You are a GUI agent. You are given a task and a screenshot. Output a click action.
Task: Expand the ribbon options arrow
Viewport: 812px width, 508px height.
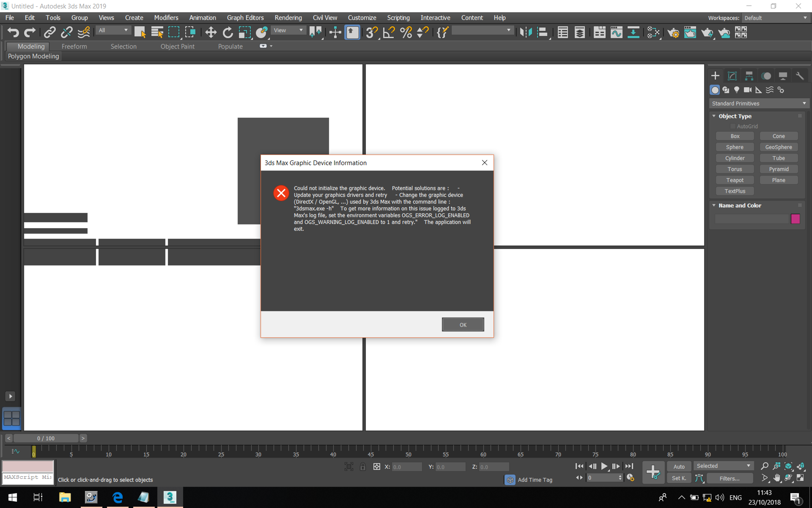point(271,46)
